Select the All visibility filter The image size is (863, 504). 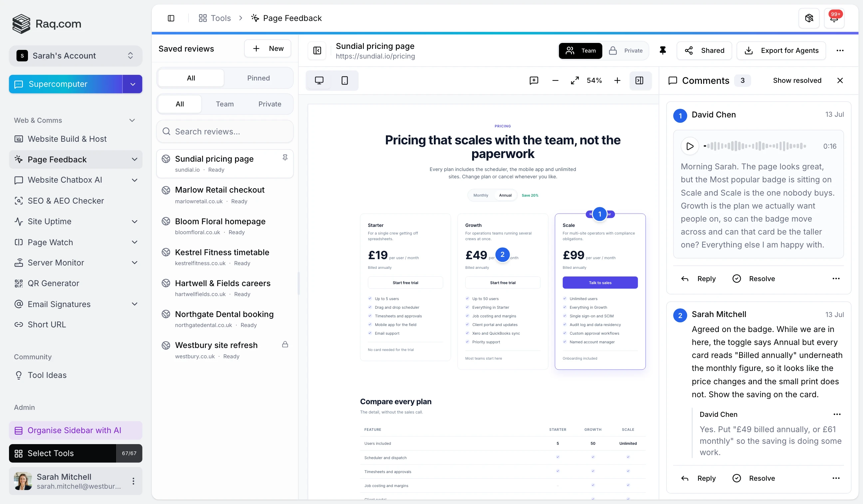(x=180, y=104)
